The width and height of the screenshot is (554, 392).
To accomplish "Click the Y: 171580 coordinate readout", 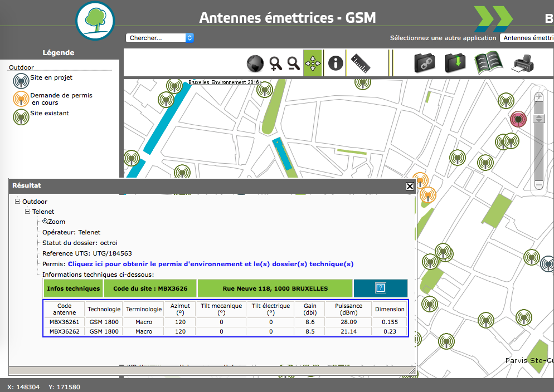I will [x=64, y=387].
